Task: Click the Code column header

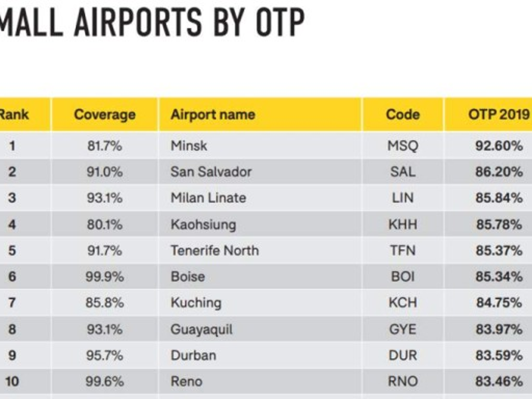Action: coord(403,115)
